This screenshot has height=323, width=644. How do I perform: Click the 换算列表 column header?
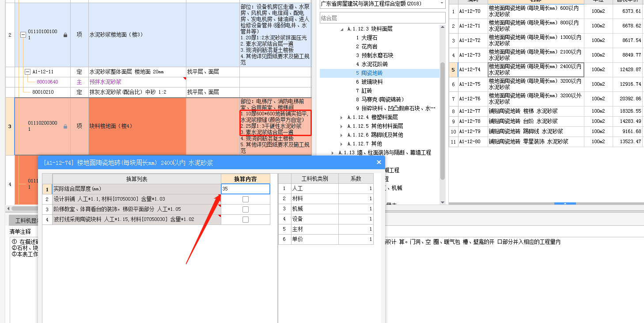[137, 179]
